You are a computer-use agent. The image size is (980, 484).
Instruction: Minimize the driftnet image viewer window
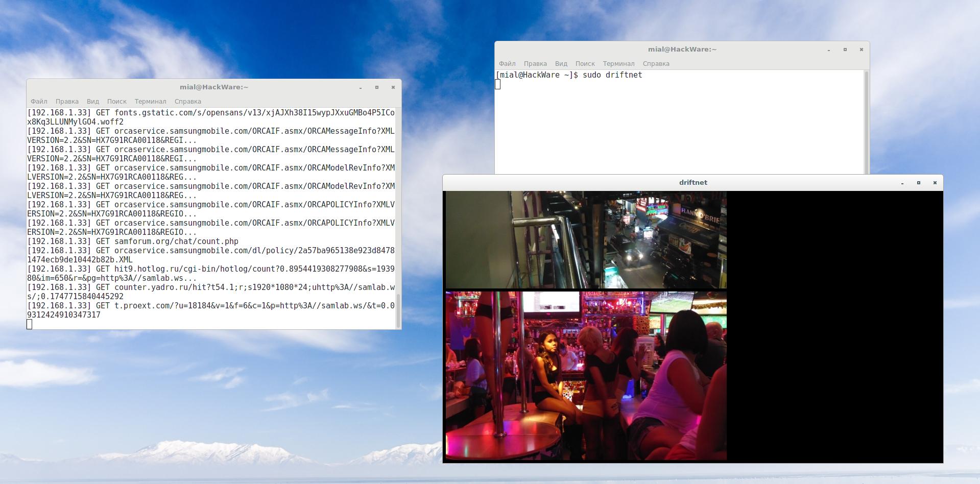(902, 183)
